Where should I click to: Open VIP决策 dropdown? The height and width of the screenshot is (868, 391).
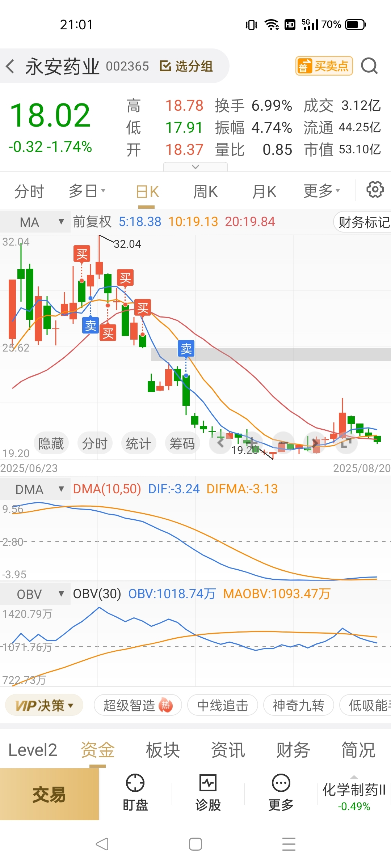point(44,705)
